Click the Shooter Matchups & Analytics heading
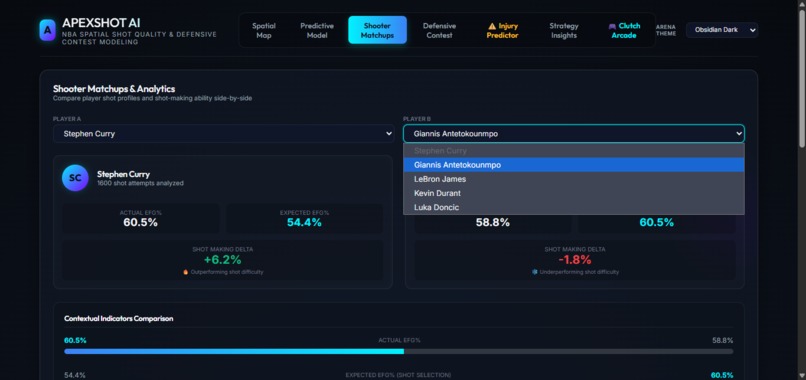Viewport: 806px width, 380px height. point(114,89)
